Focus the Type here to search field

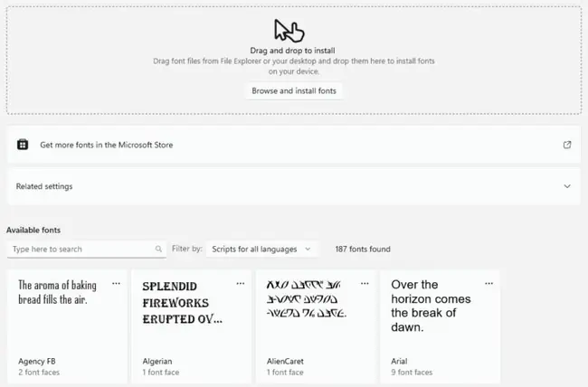point(87,249)
